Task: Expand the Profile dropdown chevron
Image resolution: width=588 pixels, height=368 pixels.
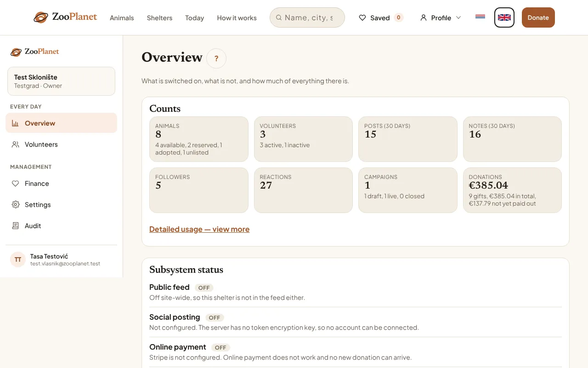Action: pos(458,17)
